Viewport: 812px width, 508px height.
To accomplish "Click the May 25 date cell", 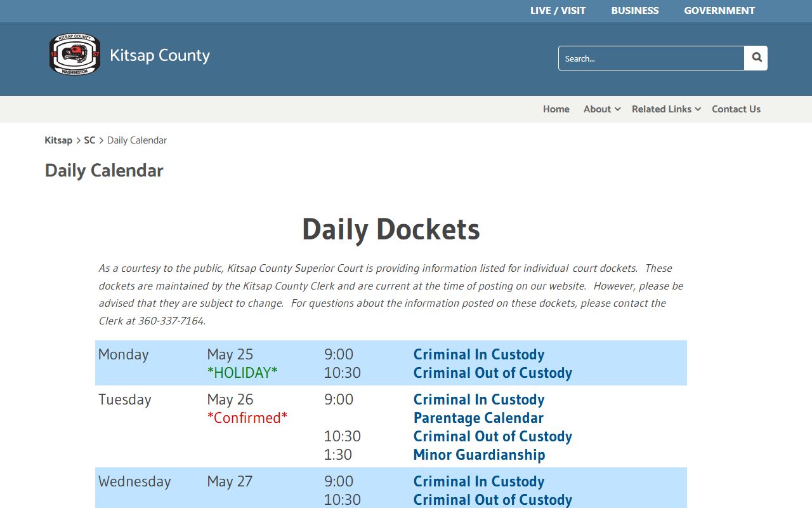I will (230, 354).
